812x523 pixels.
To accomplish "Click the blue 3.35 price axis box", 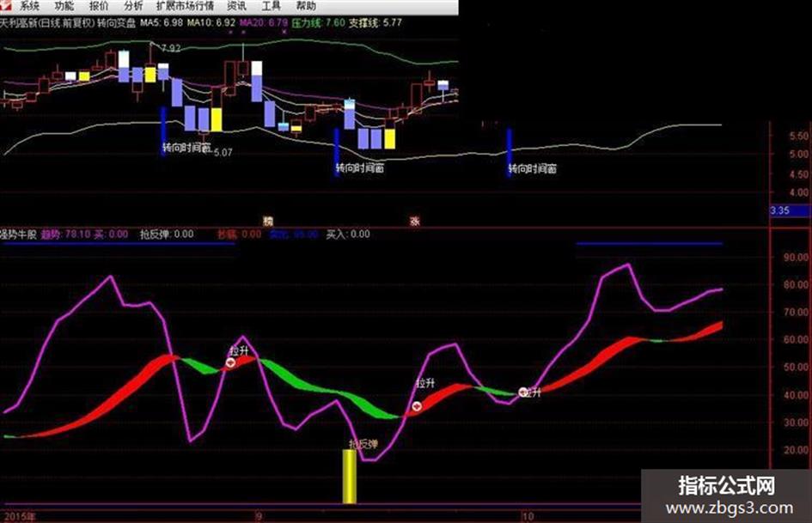I will 790,210.
